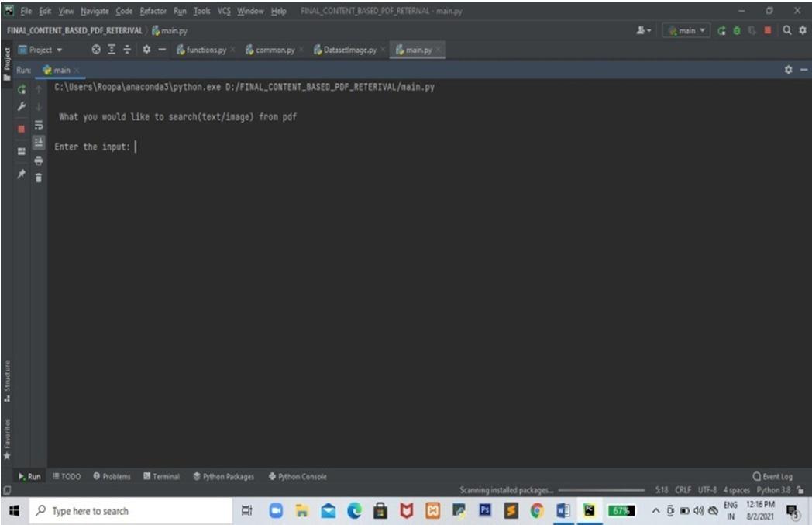Viewport: 812px width, 525px height.
Task: Open the user account dropdown
Action: click(643, 30)
